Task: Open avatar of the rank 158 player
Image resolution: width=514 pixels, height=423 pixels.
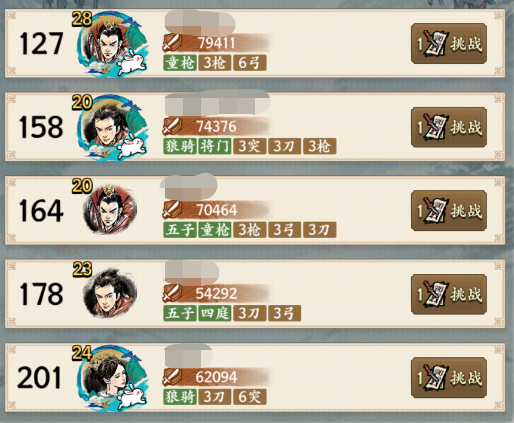Action: (x=112, y=128)
